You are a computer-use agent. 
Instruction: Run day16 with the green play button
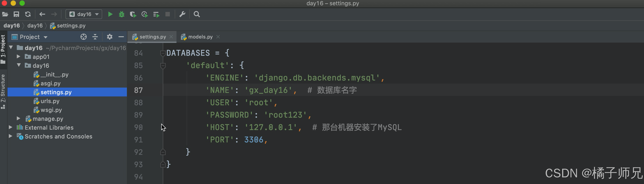pos(110,14)
